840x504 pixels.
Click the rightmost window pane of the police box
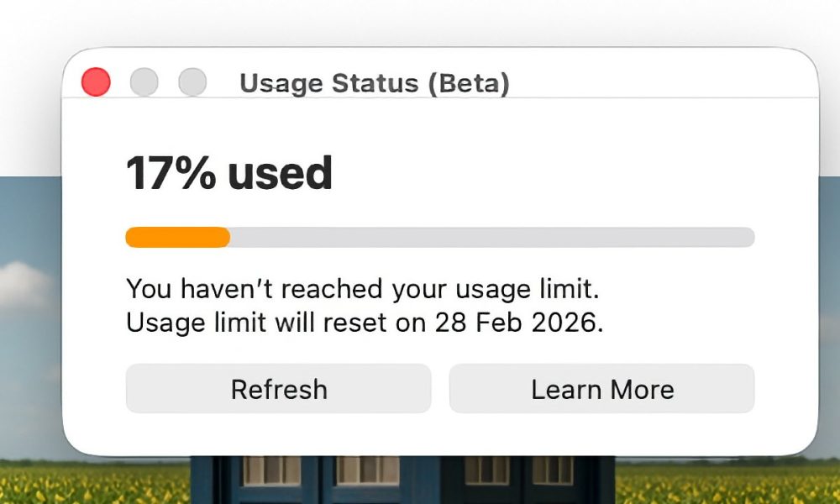coord(552,472)
